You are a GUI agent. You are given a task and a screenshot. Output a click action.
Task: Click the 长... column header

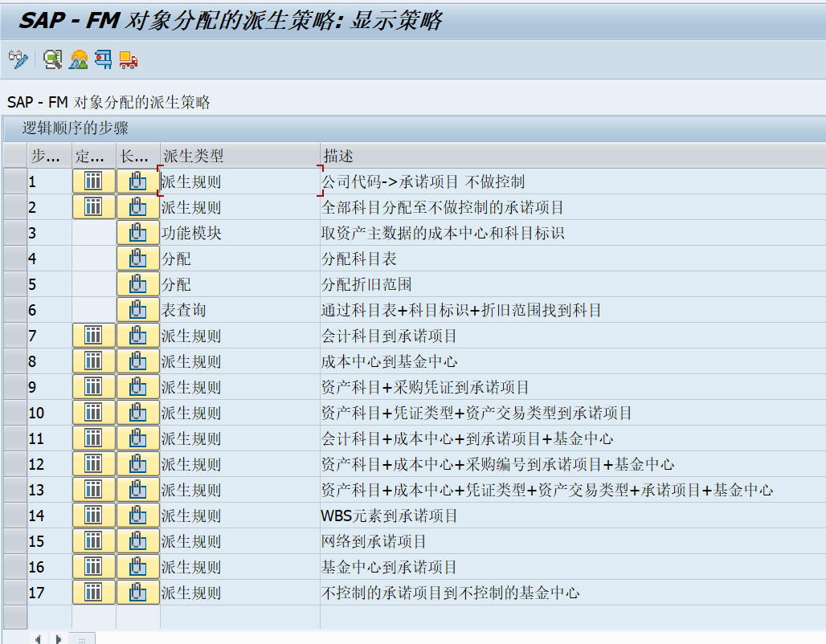click(137, 156)
